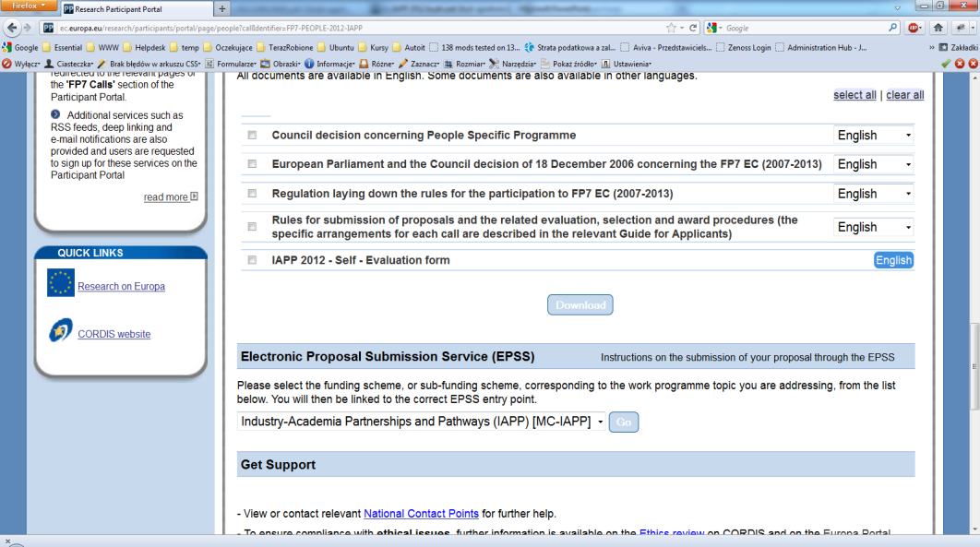
Task: Click the clear all link
Action: [x=904, y=95]
